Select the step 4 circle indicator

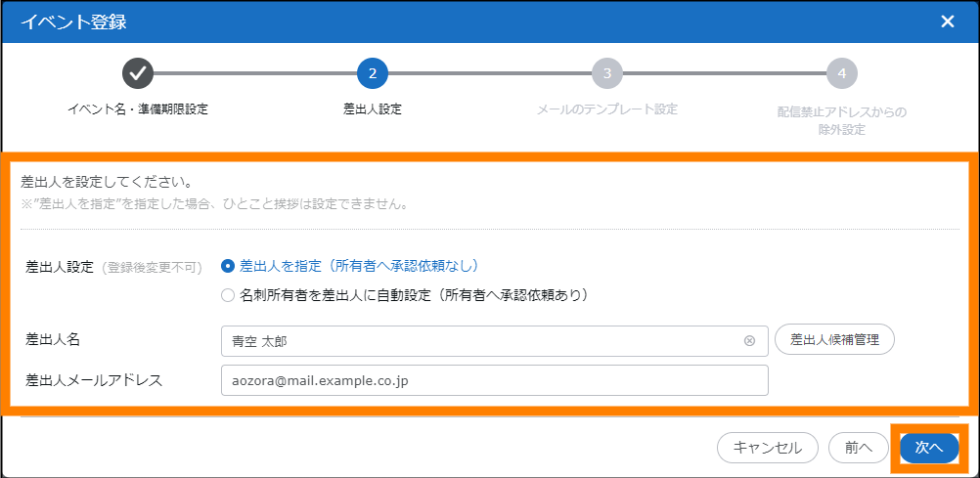point(841,73)
